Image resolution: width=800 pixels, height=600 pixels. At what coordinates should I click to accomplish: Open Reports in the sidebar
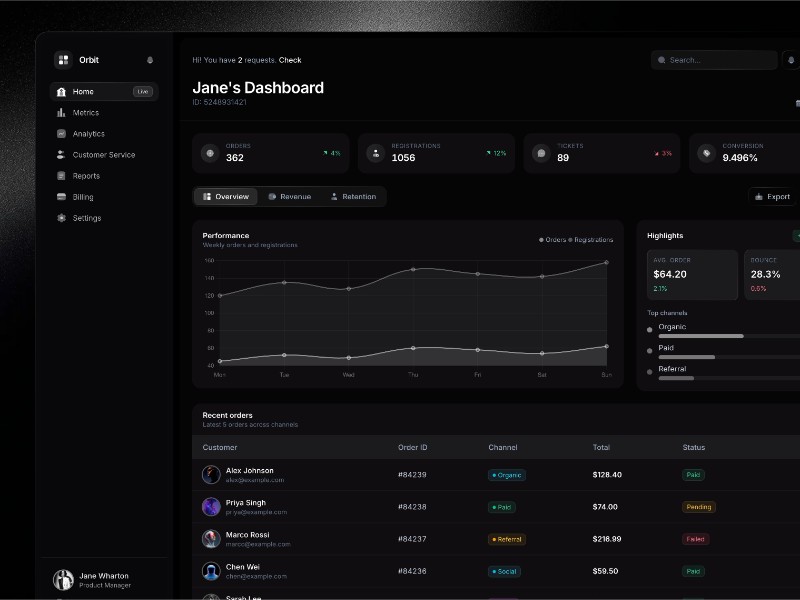86,176
